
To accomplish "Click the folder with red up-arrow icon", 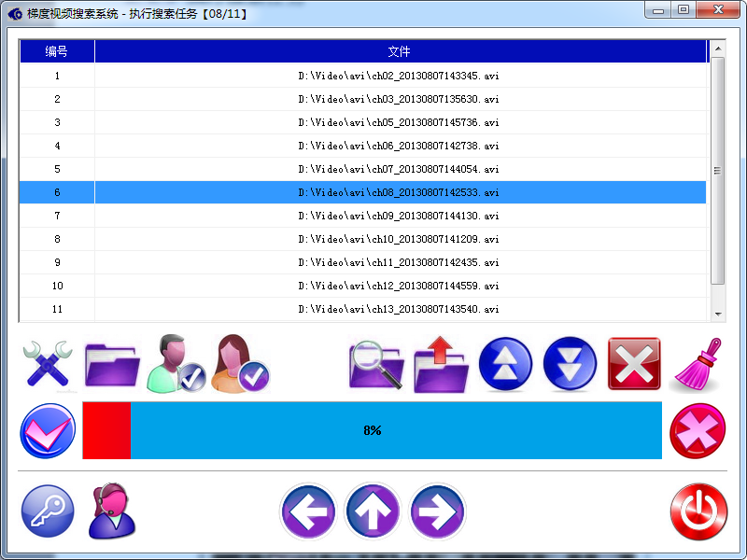I will coord(441,364).
